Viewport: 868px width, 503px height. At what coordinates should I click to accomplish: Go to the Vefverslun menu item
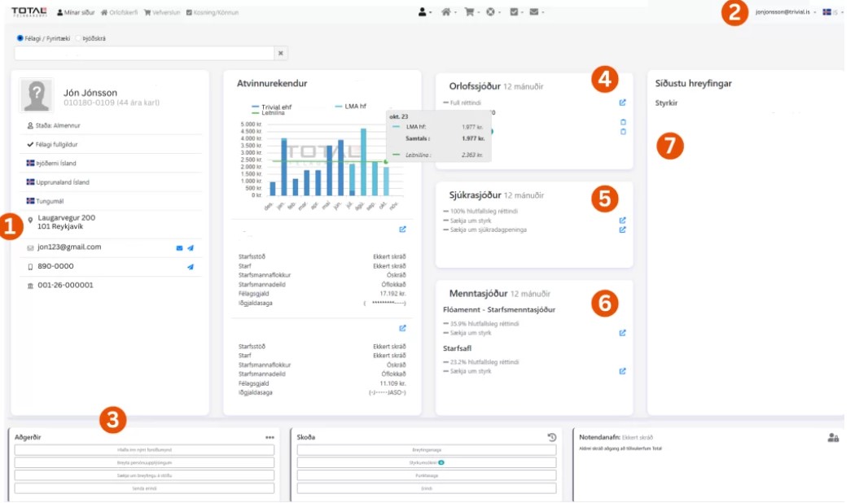coord(162,12)
